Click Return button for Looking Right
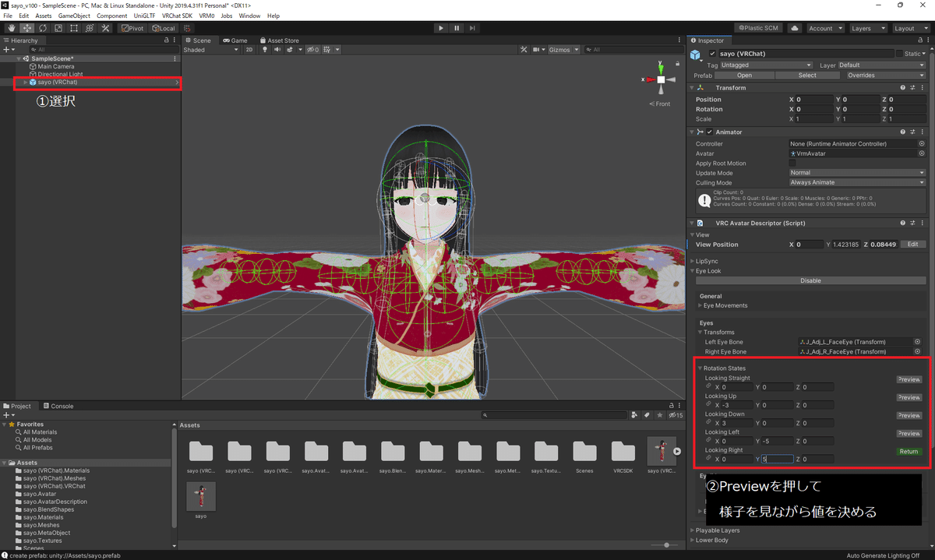The width and height of the screenshot is (935, 560). pyautogui.click(x=909, y=452)
